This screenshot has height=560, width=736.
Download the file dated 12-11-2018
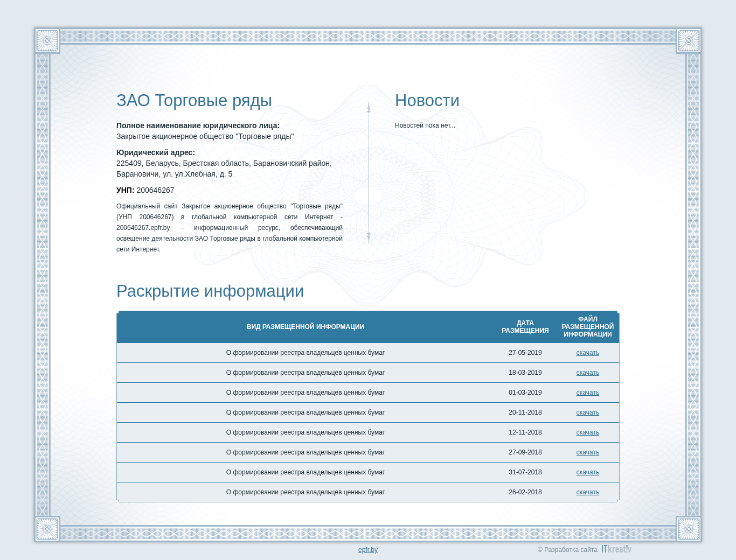pyautogui.click(x=587, y=432)
